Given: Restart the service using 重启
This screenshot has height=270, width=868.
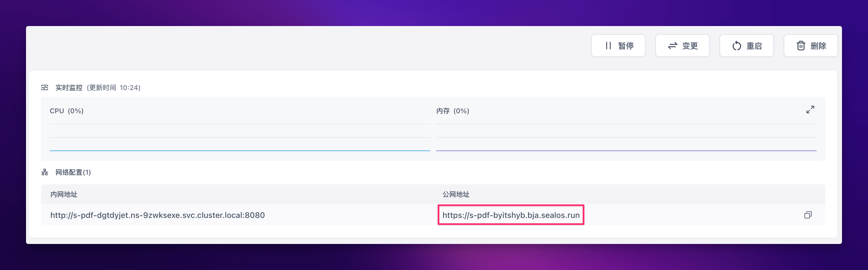Looking at the screenshot, I should pyautogui.click(x=747, y=46).
